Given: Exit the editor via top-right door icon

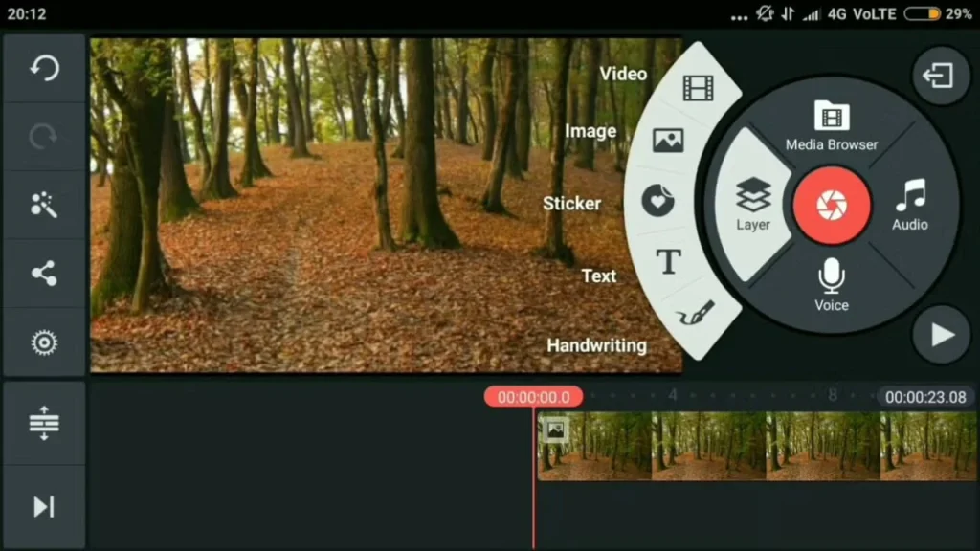Looking at the screenshot, I should pyautogui.click(x=939, y=76).
